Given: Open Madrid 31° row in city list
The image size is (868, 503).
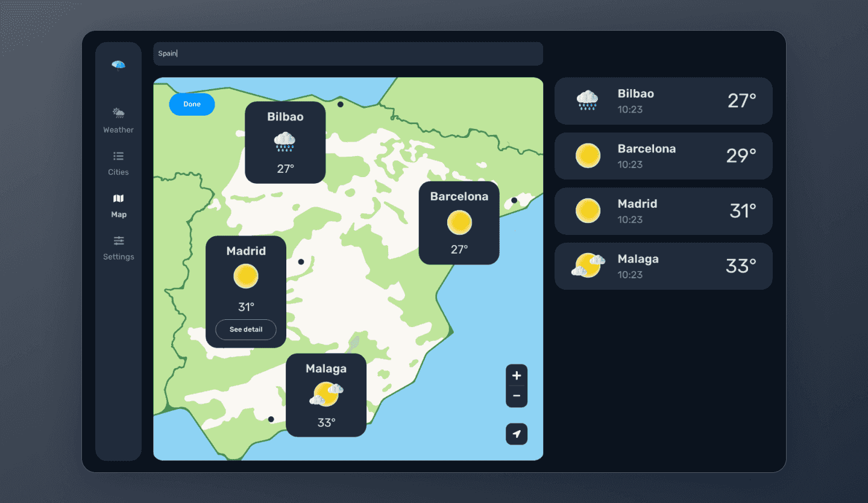Looking at the screenshot, I should pos(663,211).
